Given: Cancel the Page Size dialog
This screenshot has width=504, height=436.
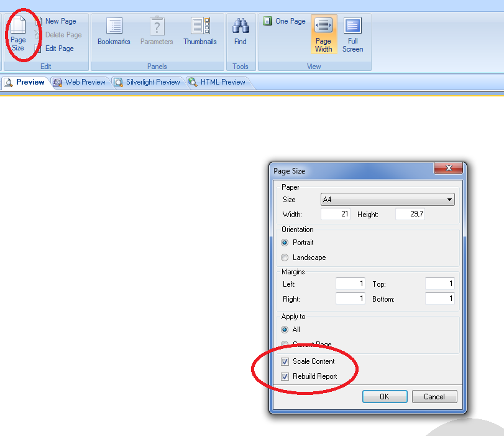Looking at the screenshot, I should [434, 396].
